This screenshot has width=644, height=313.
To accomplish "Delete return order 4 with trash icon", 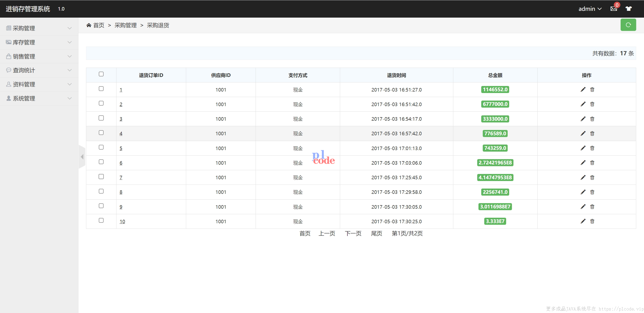I will pyautogui.click(x=592, y=133).
